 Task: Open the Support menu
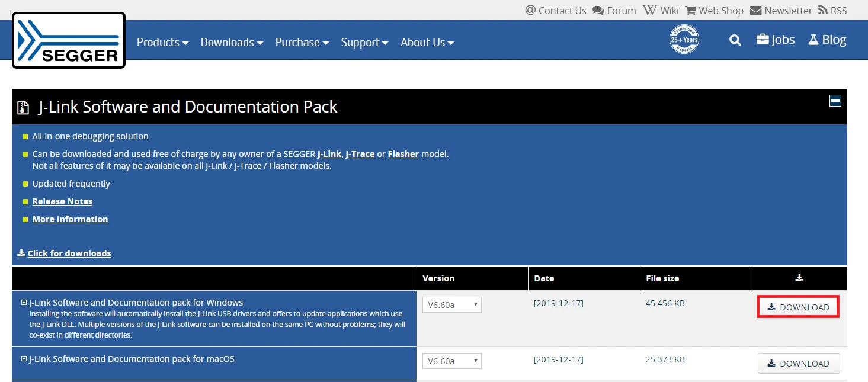(x=365, y=42)
